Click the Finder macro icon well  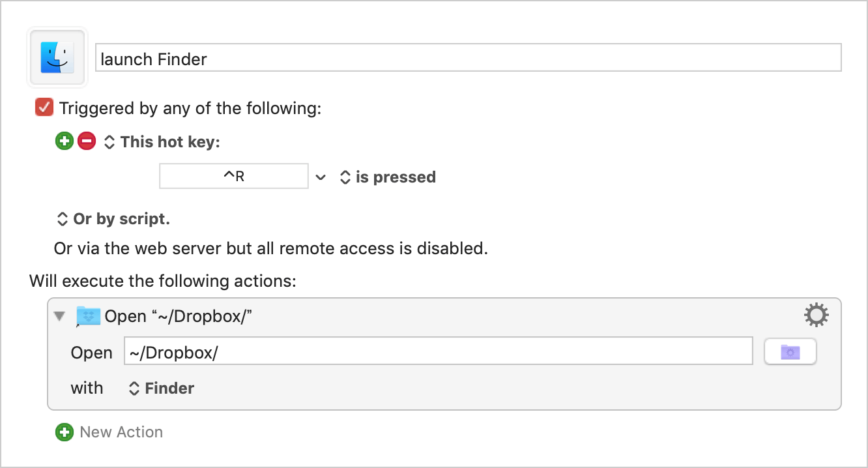57,57
